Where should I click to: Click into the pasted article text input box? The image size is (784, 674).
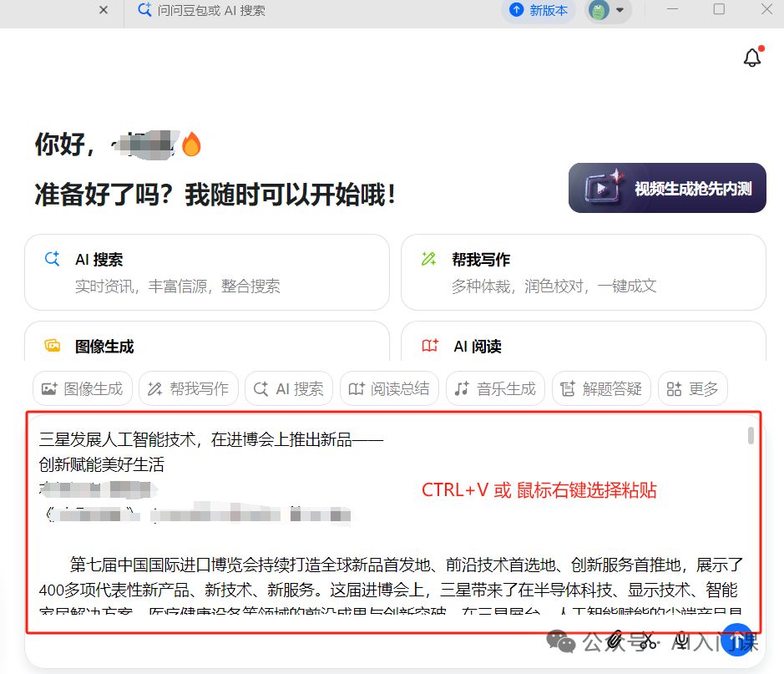393,522
